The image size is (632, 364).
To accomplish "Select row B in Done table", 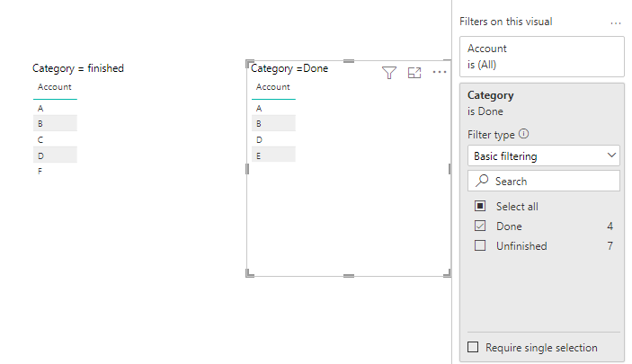I will [273, 123].
